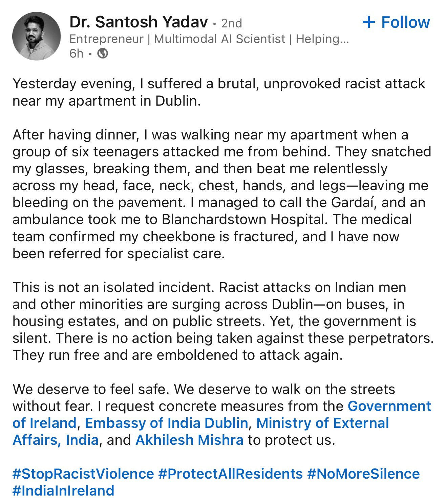Image resolution: width=447 pixels, height=504 pixels.
Task: Open the Government of Ireland mention
Action: coord(389,406)
